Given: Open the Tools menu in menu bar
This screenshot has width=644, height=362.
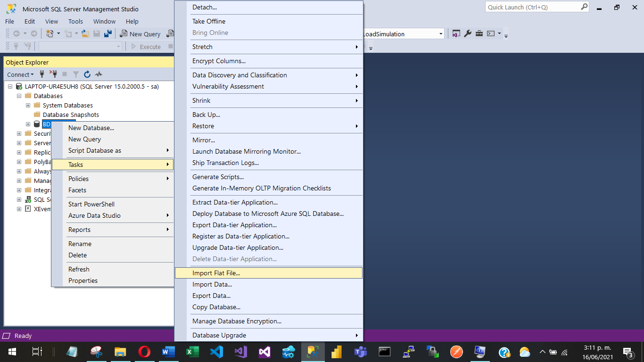Looking at the screenshot, I should [75, 22].
